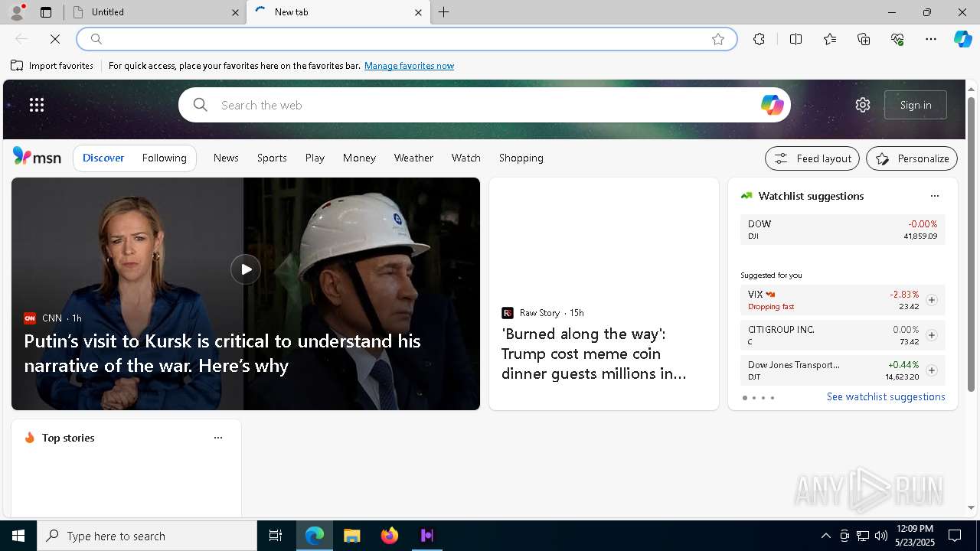The image size is (980, 551).
Task: Open the Shopping section
Action: [521, 158]
